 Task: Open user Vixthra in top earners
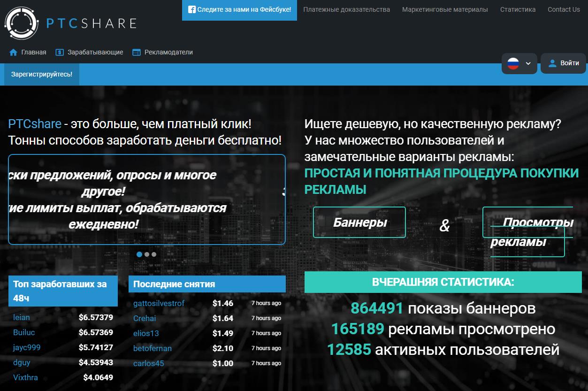(25, 377)
